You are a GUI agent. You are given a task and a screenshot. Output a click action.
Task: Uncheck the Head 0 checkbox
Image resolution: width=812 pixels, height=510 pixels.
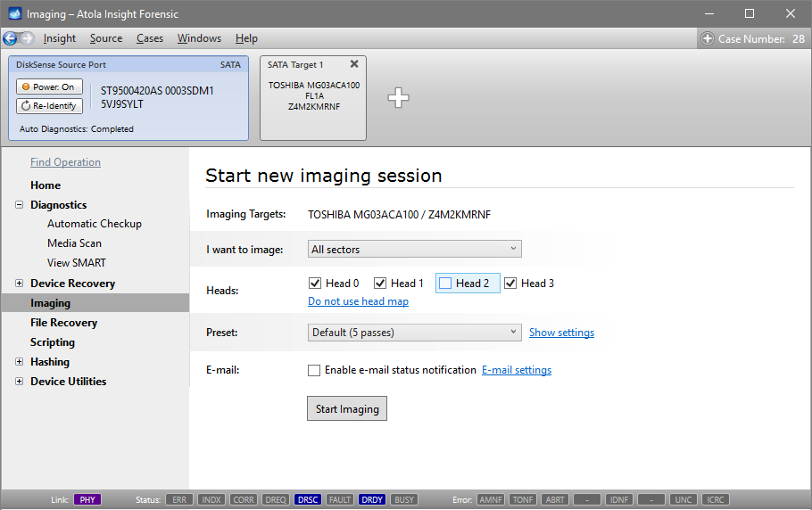coord(314,283)
